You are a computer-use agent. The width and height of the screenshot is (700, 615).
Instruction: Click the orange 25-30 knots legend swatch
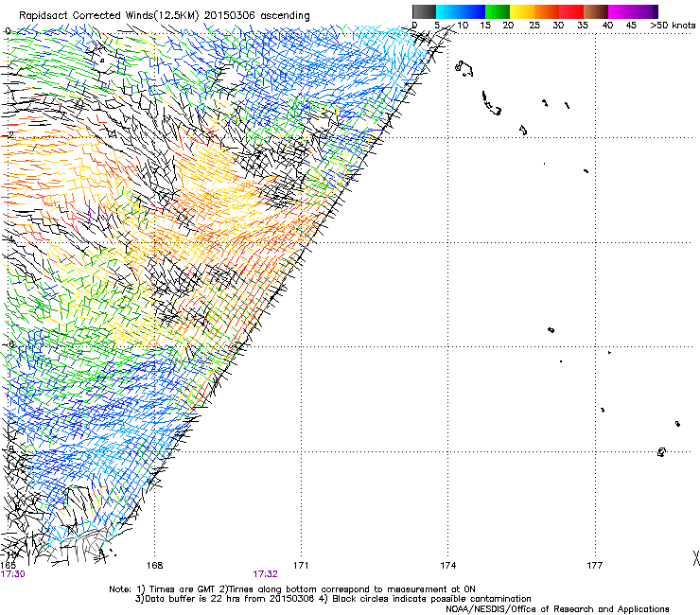pos(547,11)
